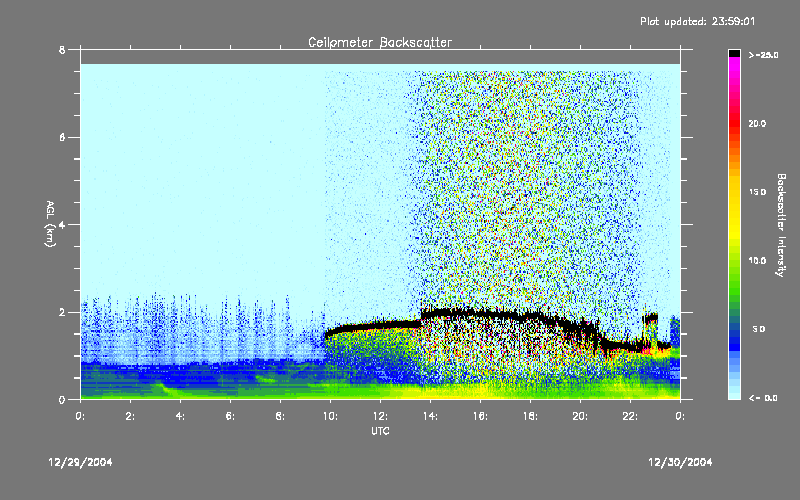
Task: Click the "2" km y-axis tick label
Action: click(62, 312)
